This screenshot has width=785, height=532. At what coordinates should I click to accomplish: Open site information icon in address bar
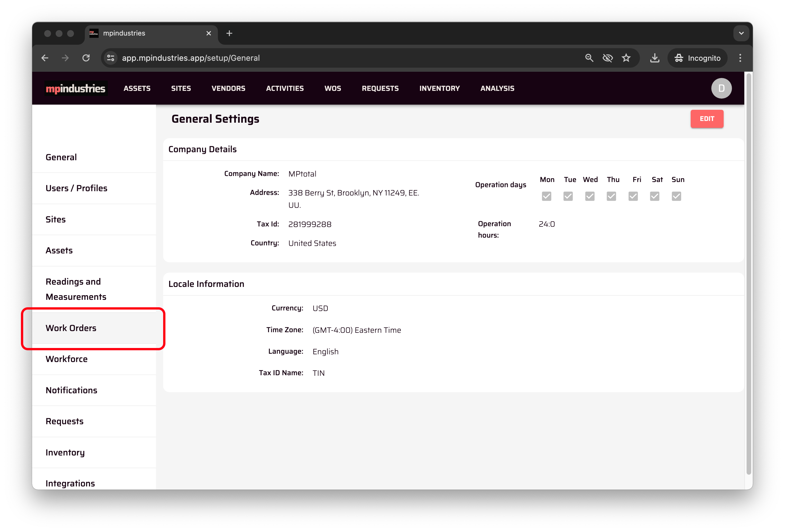[x=111, y=58]
